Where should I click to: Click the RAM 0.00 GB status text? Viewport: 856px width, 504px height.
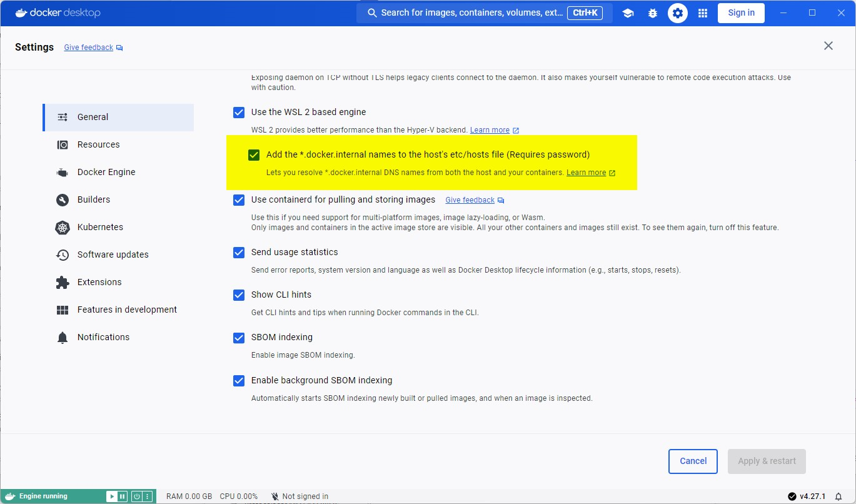pos(189,496)
